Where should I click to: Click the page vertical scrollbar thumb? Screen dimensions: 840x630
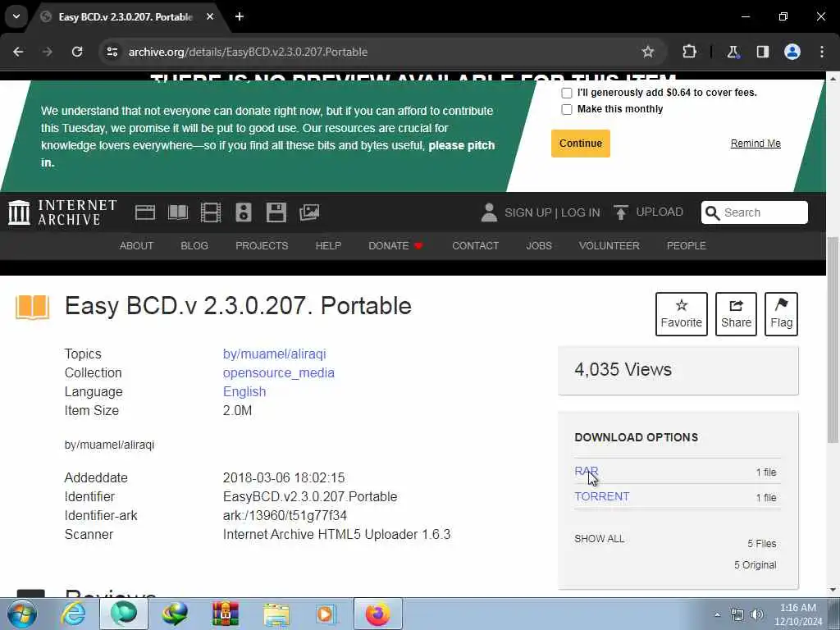point(833,340)
